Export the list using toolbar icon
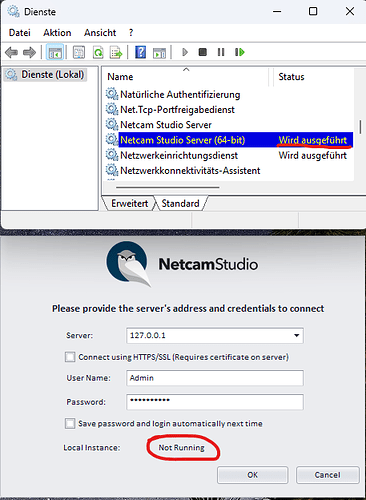Screen dimensions: 366x500 click(x=116, y=52)
